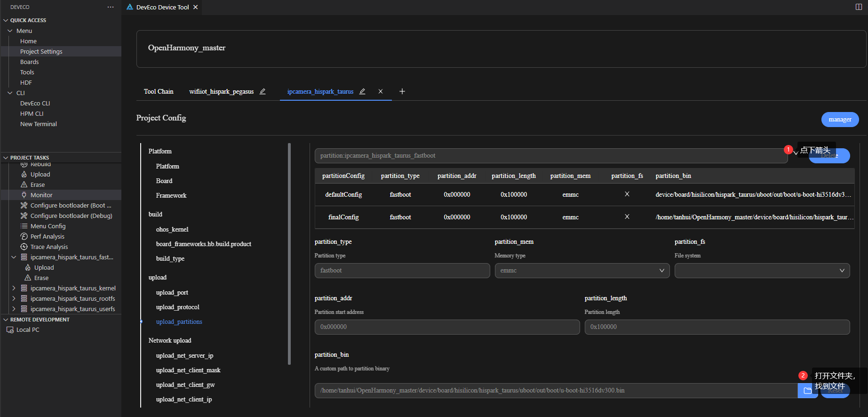Image resolution: width=868 pixels, height=417 pixels.
Task: Toggle the split editor layout icon
Action: (x=859, y=7)
